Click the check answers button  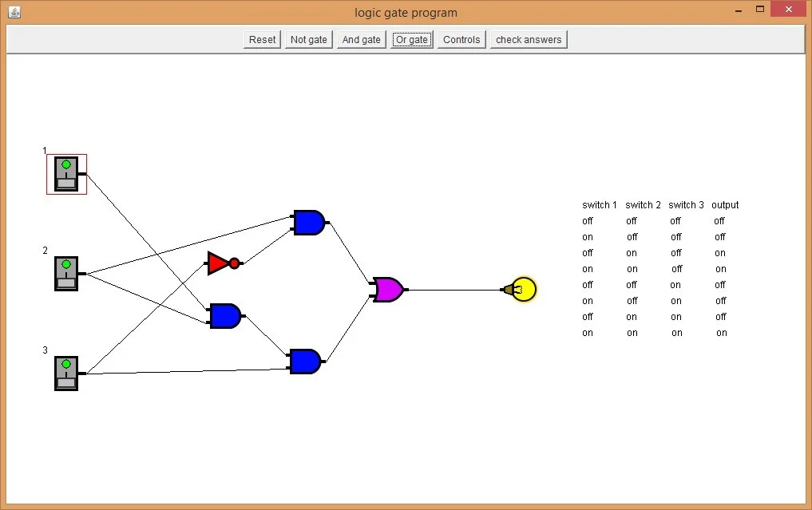[x=529, y=39]
